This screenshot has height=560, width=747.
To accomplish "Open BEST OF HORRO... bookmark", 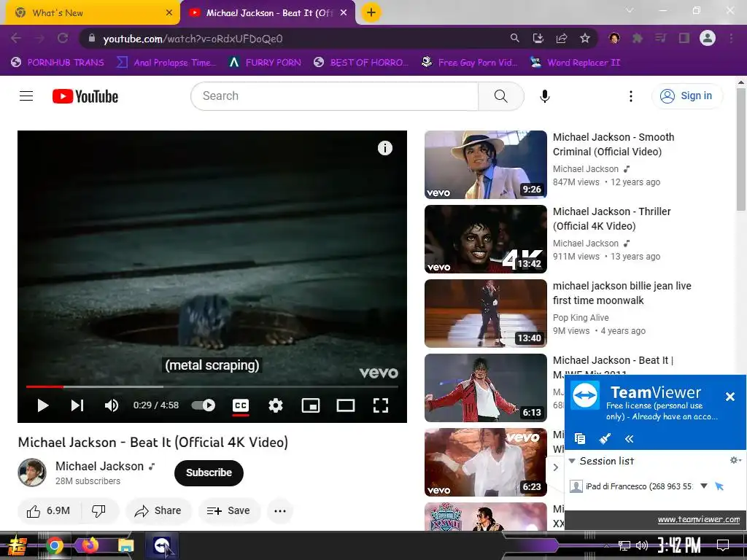I will (361, 63).
